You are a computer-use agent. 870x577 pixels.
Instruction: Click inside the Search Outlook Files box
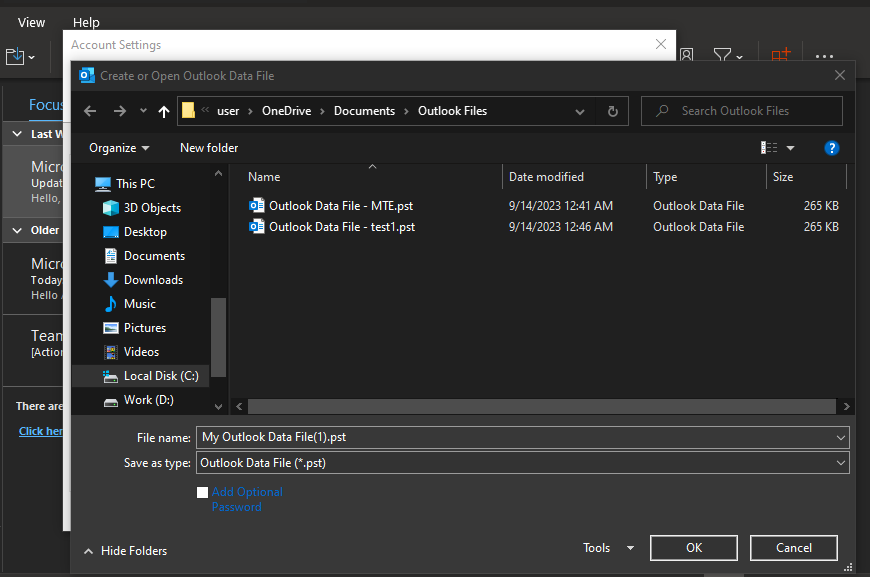[741, 110]
